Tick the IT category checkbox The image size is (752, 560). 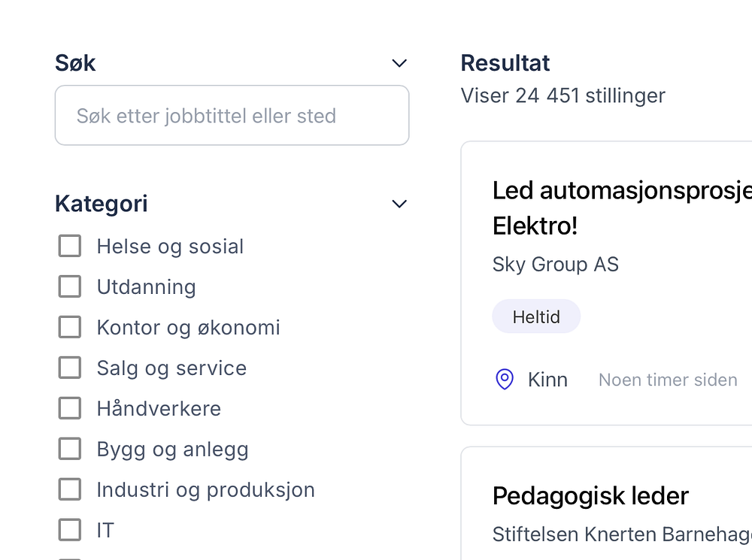[x=70, y=530]
